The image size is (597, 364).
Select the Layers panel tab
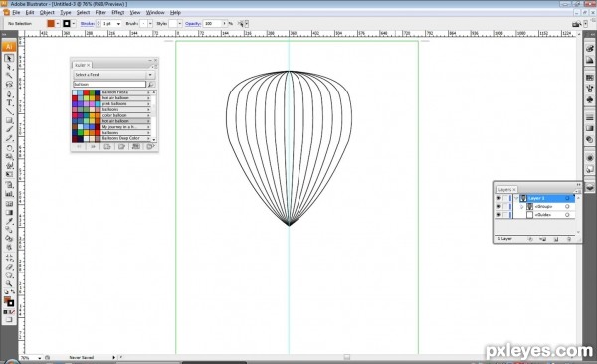pos(506,189)
